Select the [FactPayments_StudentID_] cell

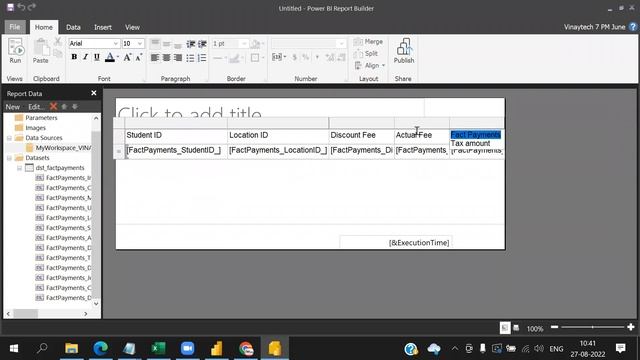point(176,151)
